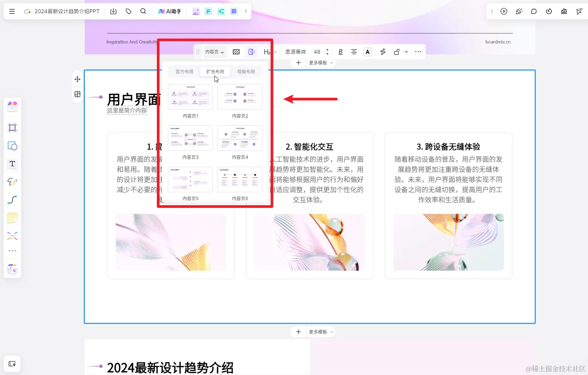Switch to the 官方布局 tab
Image resolution: width=588 pixels, height=375 pixels.
(184, 72)
